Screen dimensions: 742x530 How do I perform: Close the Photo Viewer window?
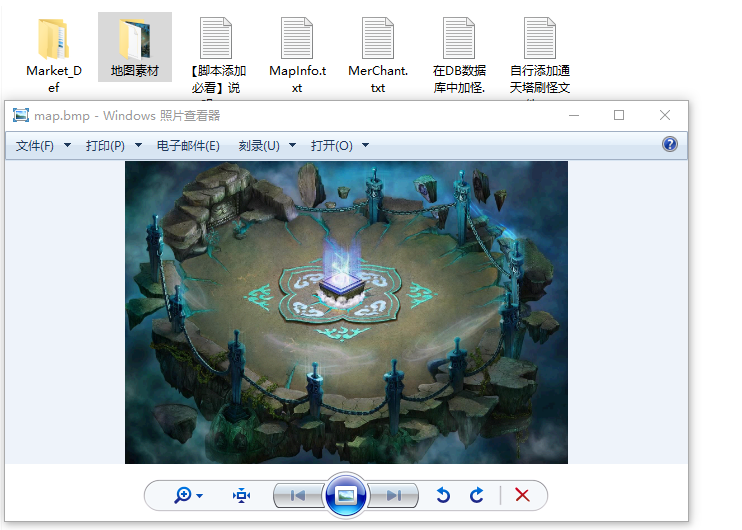(664, 115)
